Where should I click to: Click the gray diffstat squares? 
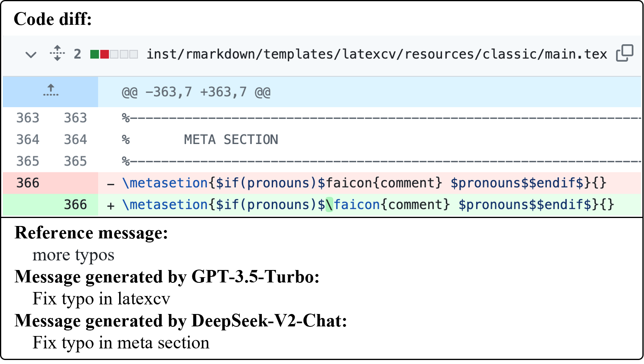(x=124, y=54)
